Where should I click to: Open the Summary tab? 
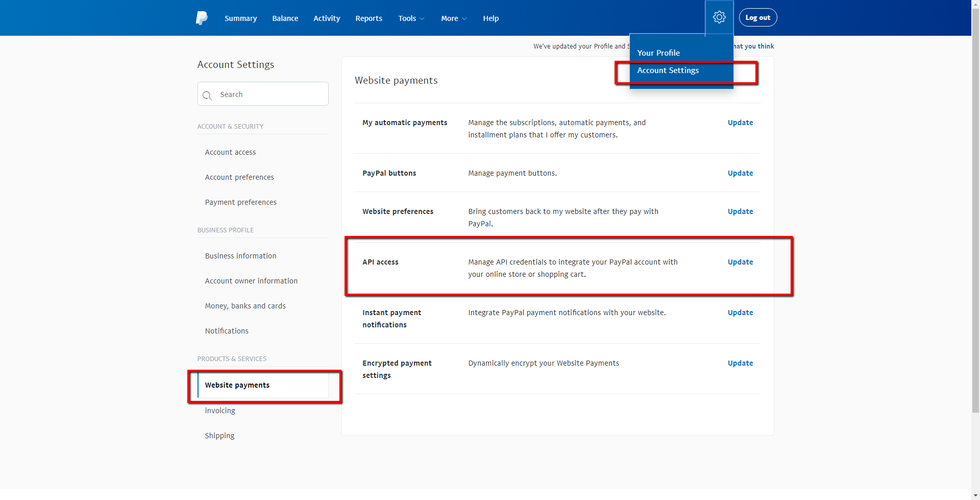click(240, 18)
